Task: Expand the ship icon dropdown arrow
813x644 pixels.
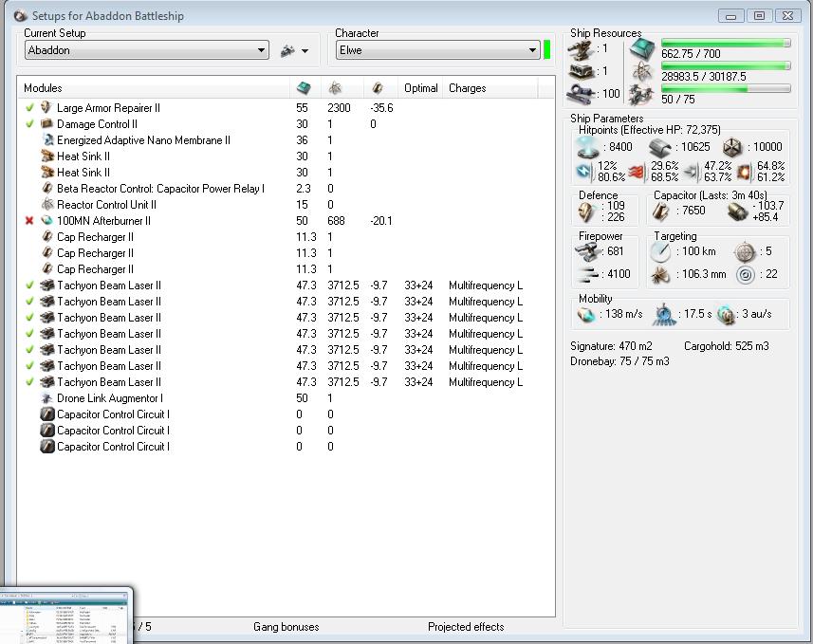Action: pyautogui.click(x=305, y=51)
